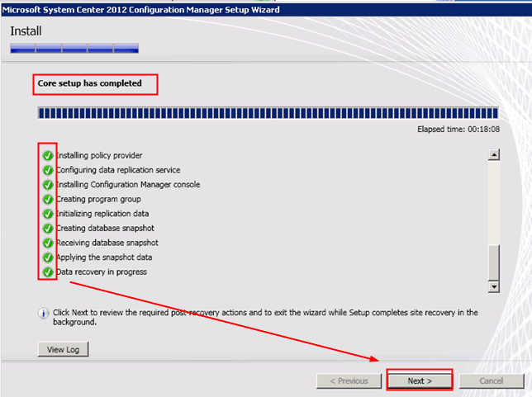
Task: Click the blue information icon near Click Next message
Action: 43,313
